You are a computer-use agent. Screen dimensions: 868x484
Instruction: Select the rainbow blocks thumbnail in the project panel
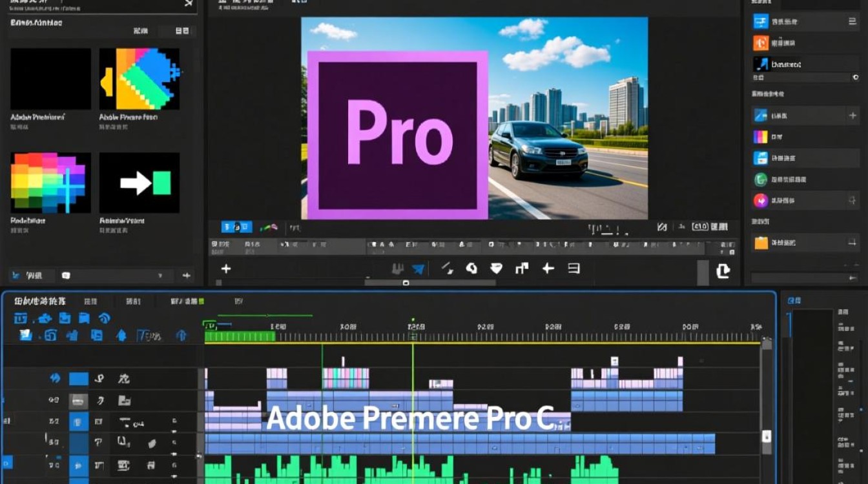coord(50,183)
